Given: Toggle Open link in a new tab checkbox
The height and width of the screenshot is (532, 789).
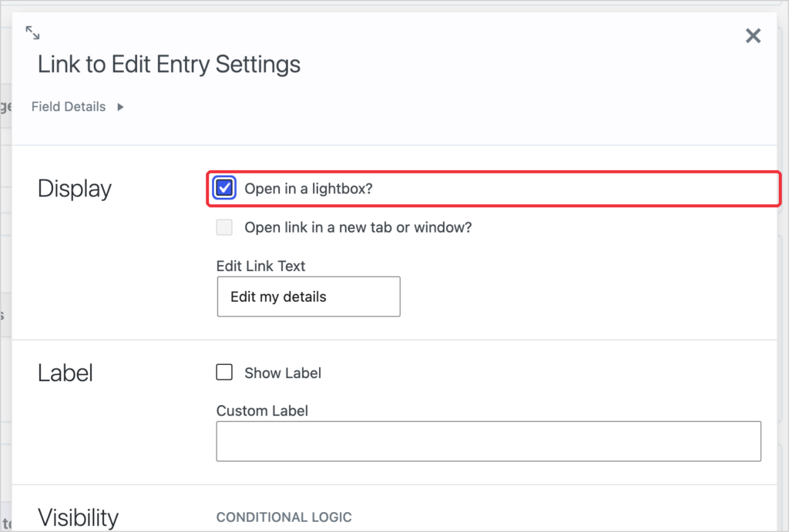Looking at the screenshot, I should point(224,227).
